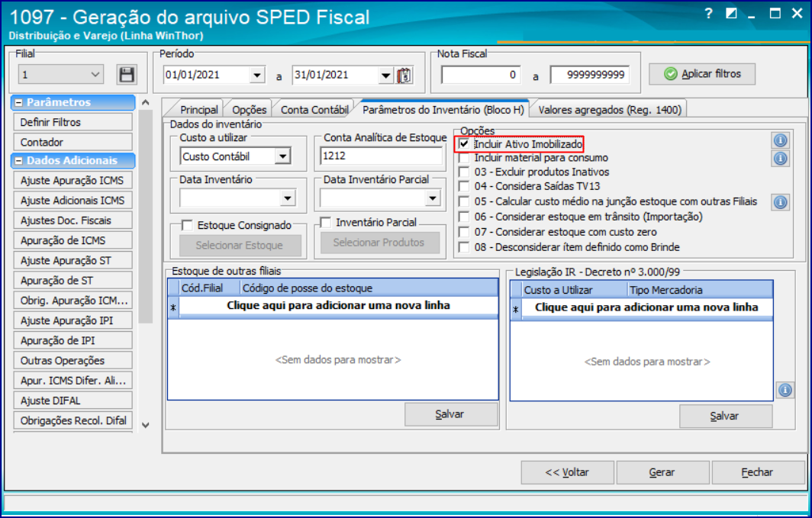
Task: Open Ajustes Doc. Fiscais
Action: tap(72, 220)
